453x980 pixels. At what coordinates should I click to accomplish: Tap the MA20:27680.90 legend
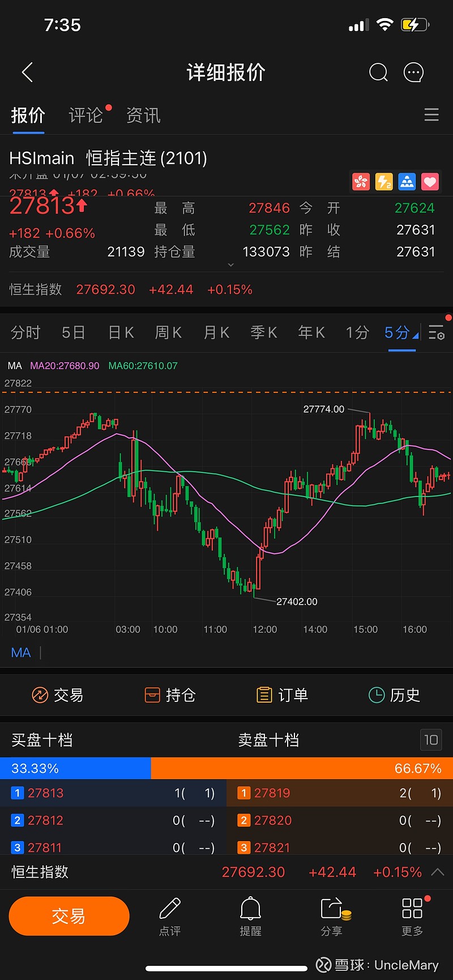[x=65, y=366]
